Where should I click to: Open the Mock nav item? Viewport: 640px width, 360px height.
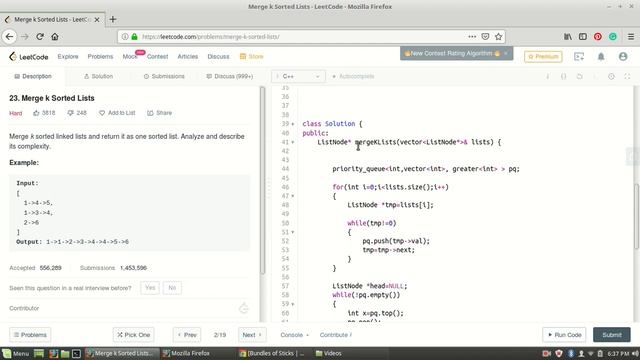[130, 56]
